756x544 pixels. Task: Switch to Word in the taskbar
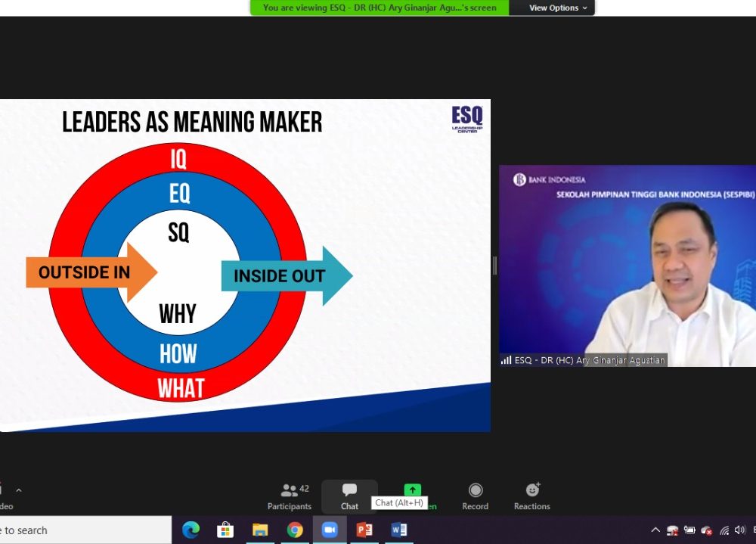coord(399,530)
